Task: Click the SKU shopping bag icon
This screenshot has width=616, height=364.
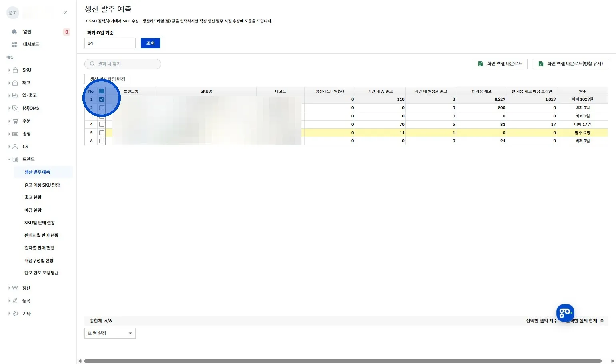Action: click(15, 70)
